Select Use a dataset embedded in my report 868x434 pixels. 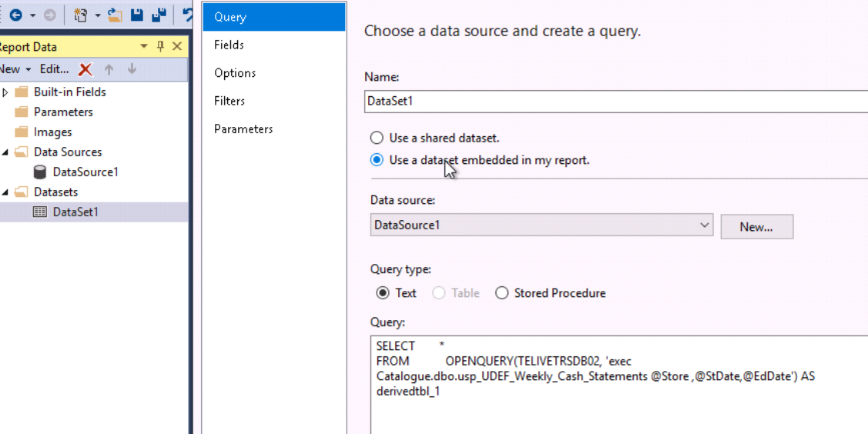coord(377,160)
